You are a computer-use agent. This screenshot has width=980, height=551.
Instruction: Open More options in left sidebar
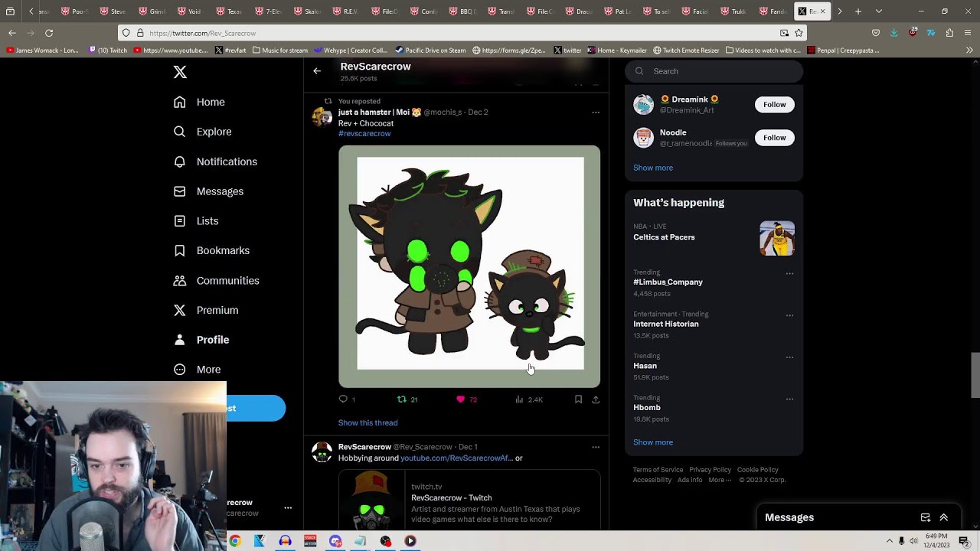point(198,370)
